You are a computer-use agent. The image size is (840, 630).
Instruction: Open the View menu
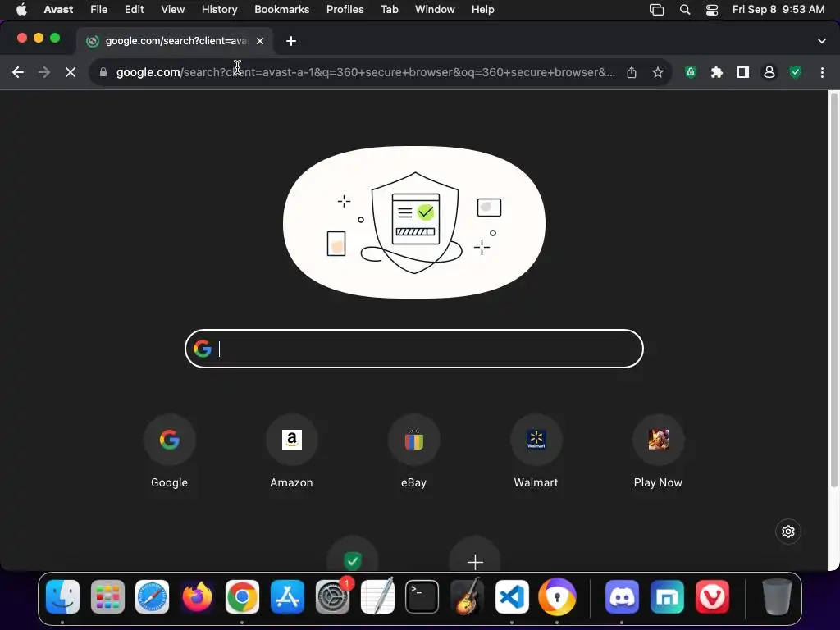[172, 10]
